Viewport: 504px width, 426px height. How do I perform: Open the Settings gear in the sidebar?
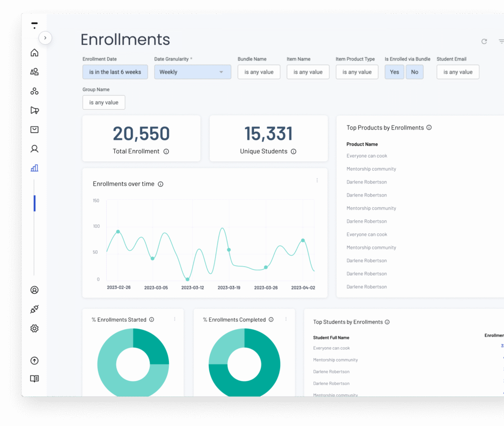(34, 328)
